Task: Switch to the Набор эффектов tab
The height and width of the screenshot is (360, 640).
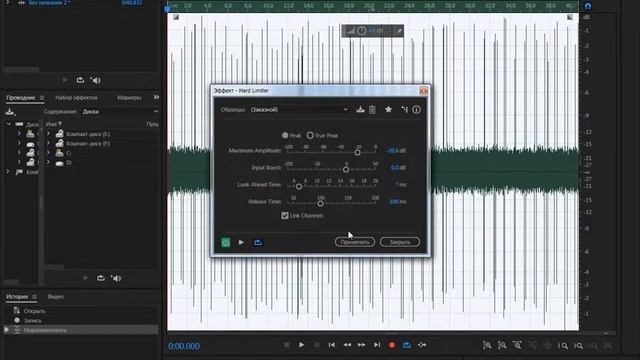Action: click(76, 98)
